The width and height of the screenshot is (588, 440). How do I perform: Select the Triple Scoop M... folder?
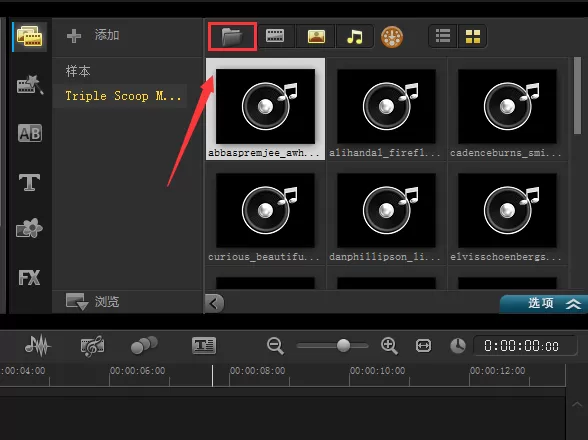(123, 96)
